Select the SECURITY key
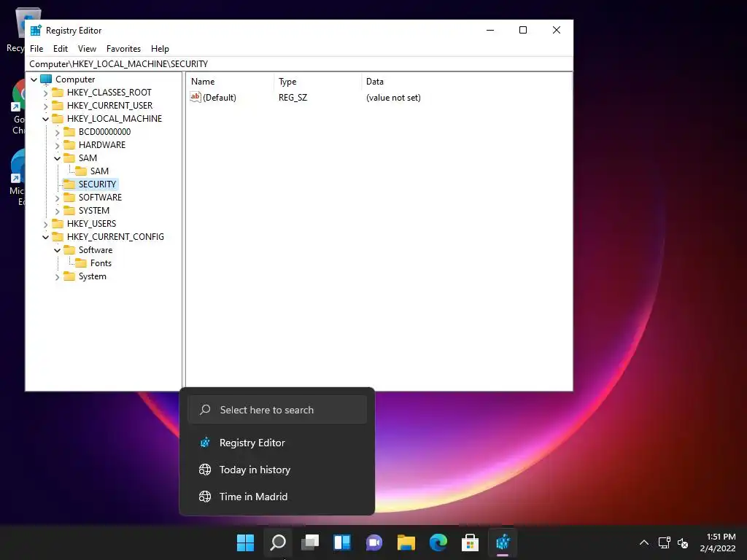This screenshot has width=747, height=560. [x=97, y=184]
